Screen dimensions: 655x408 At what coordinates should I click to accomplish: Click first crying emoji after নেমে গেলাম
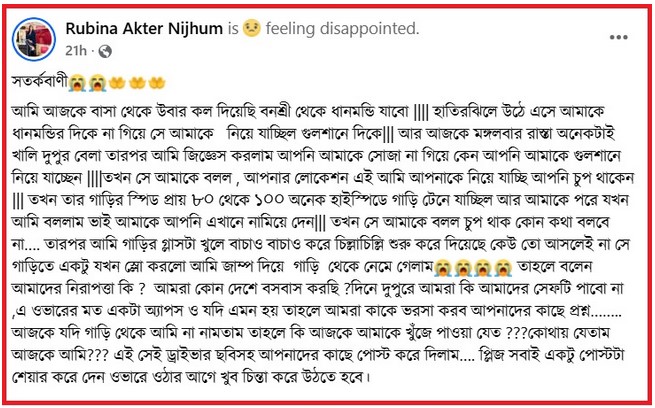442,267
